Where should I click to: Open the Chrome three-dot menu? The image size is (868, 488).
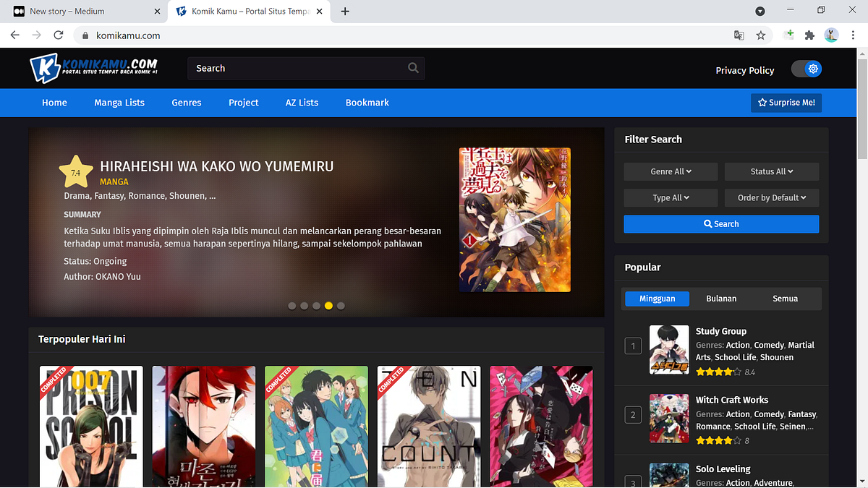(853, 35)
